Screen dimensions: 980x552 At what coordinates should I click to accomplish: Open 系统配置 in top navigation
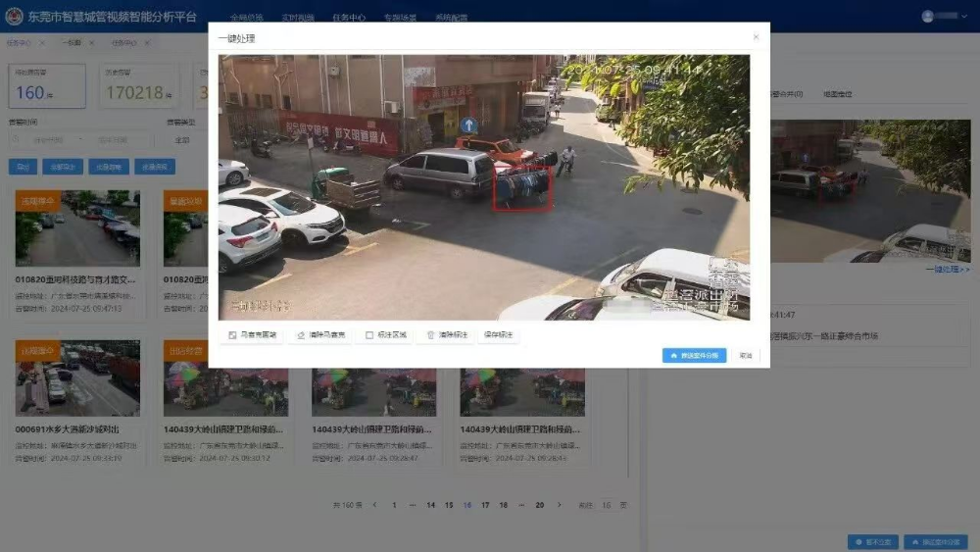coord(451,18)
